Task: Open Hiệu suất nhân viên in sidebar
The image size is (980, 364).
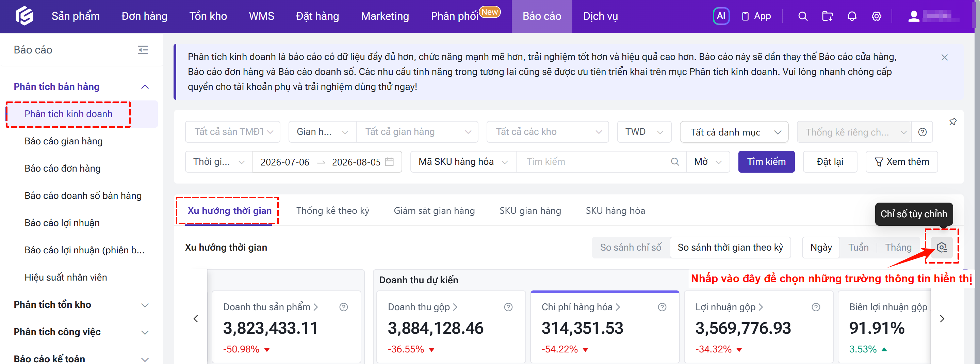Action: point(65,277)
